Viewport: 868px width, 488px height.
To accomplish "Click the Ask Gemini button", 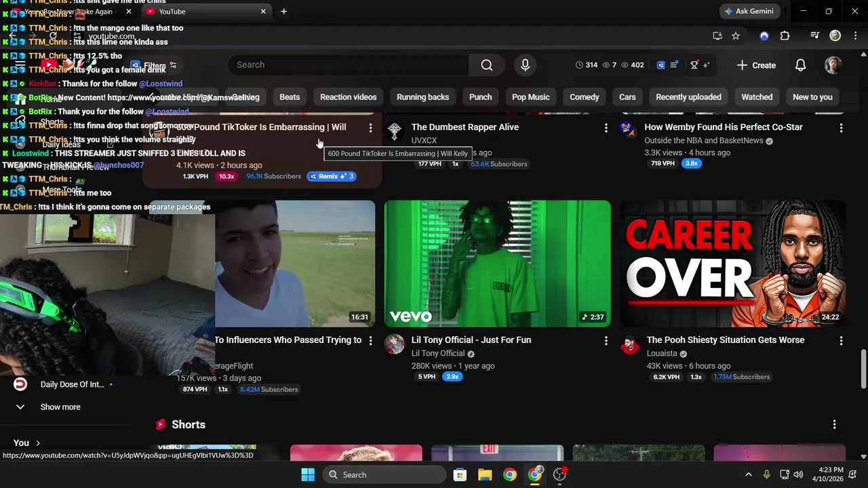I will (x=751, y=12).
